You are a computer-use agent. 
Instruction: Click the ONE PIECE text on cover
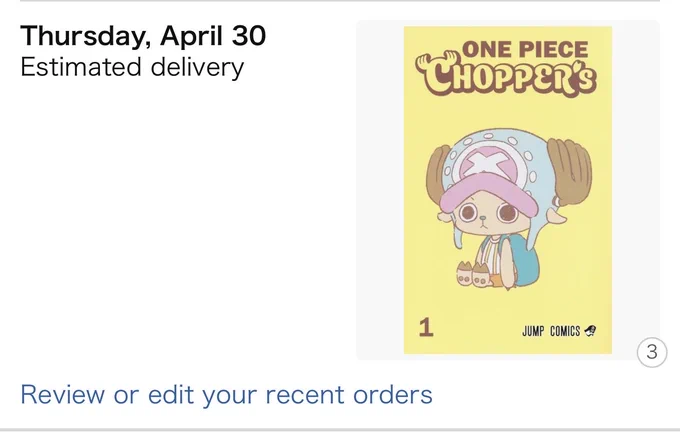click(525, 49)
